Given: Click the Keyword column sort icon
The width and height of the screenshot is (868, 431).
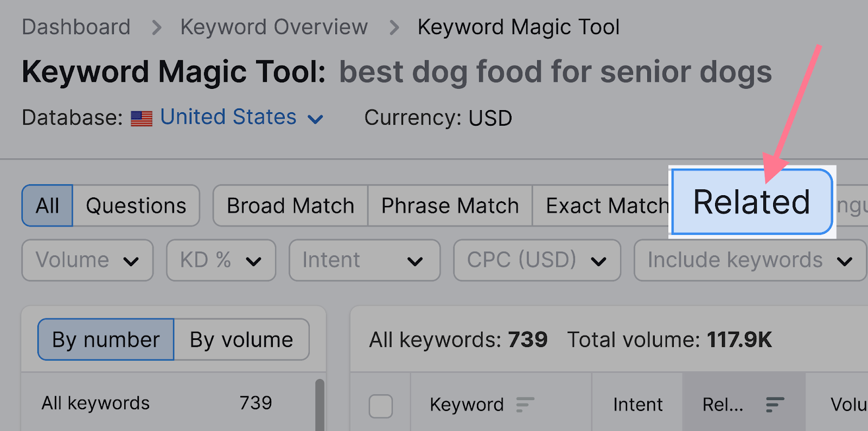Looking at the screenshot, I should 525,404.
